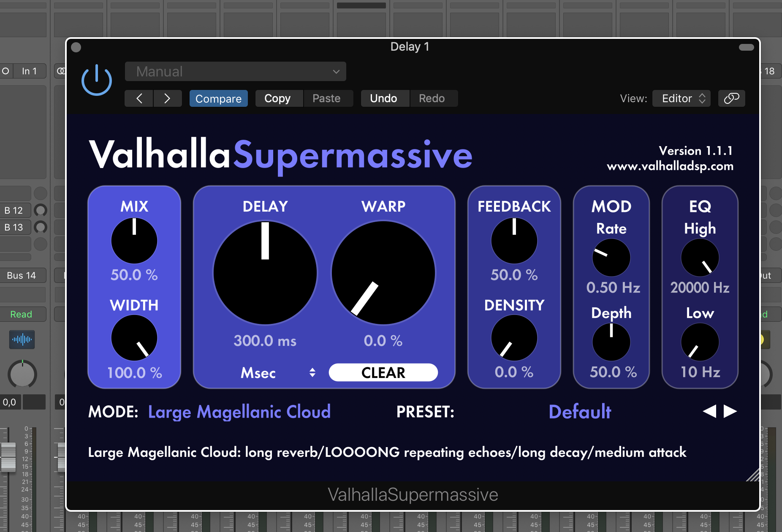
Task: Click the pan knob on the first channel strip
Action: (22, 374)
